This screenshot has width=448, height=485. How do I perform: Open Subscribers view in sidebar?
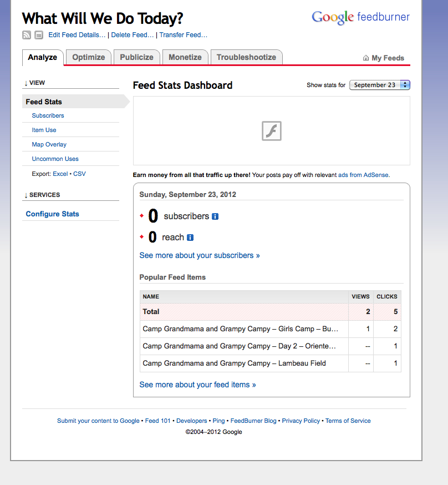48,115
